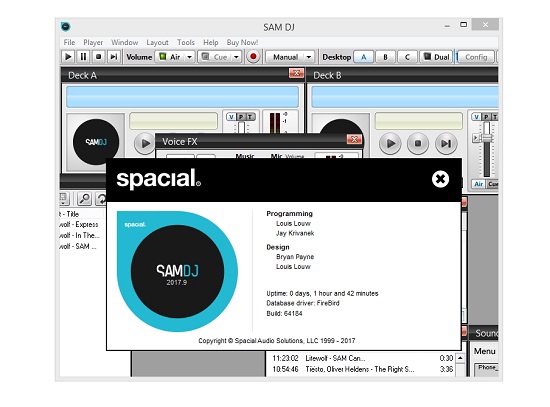Play track on Deck B
This screenshot has height=407, width=550.
coord(390,143)
